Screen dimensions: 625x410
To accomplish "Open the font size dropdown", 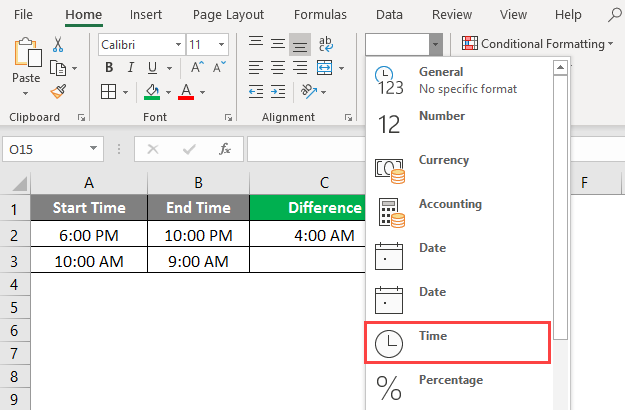I will [x=221, y=44].
